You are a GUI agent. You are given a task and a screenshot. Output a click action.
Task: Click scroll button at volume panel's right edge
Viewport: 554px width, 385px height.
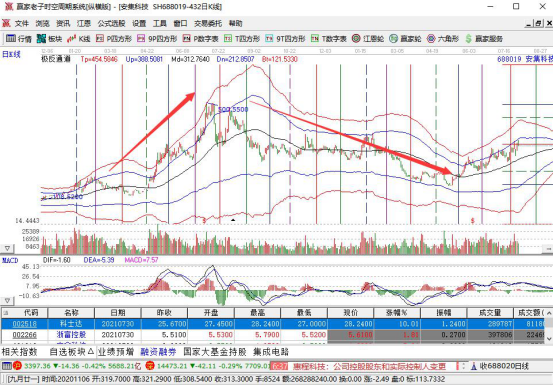(x=547, y=249)
